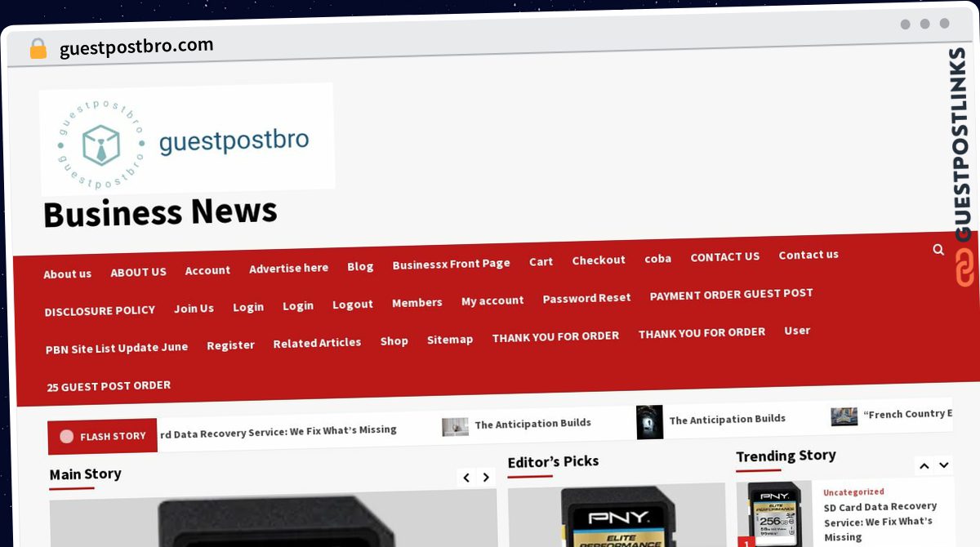Open '25 GUEST POST ORDER' item
Image resolution: width=980 pixels, height=547 pixels.
tap(109, 386)
